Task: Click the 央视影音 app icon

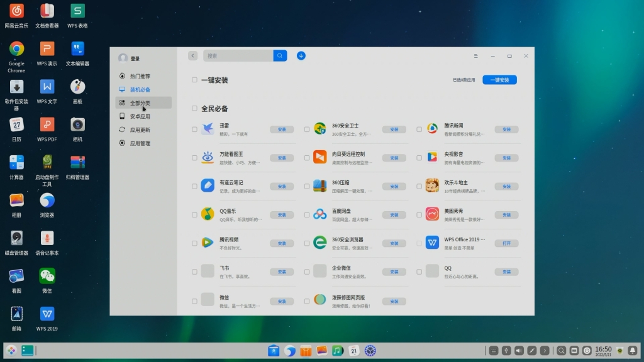Action: click(x=432, y=157)
